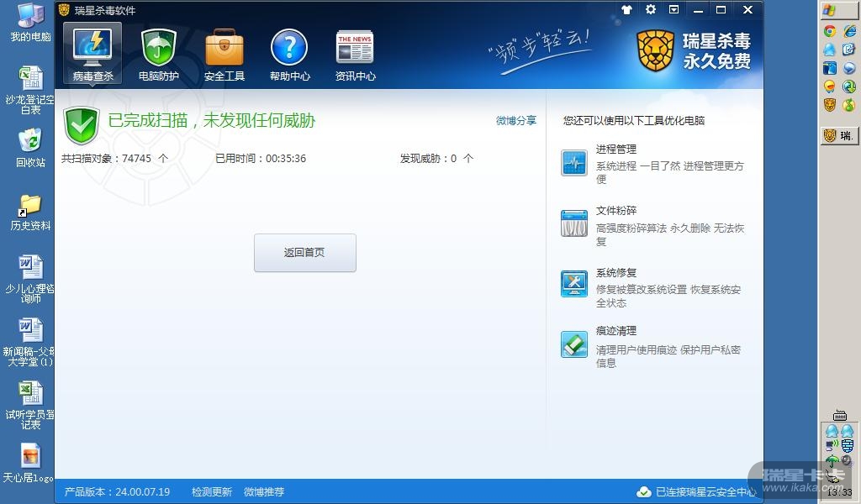Viewport: 861px width, 504px height.
Task: Open the 病毒查杀 virus scan tab
Action: coord(92,53)
